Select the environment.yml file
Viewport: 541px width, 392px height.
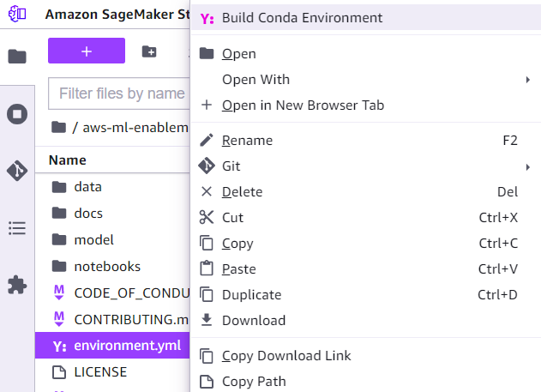112,346
